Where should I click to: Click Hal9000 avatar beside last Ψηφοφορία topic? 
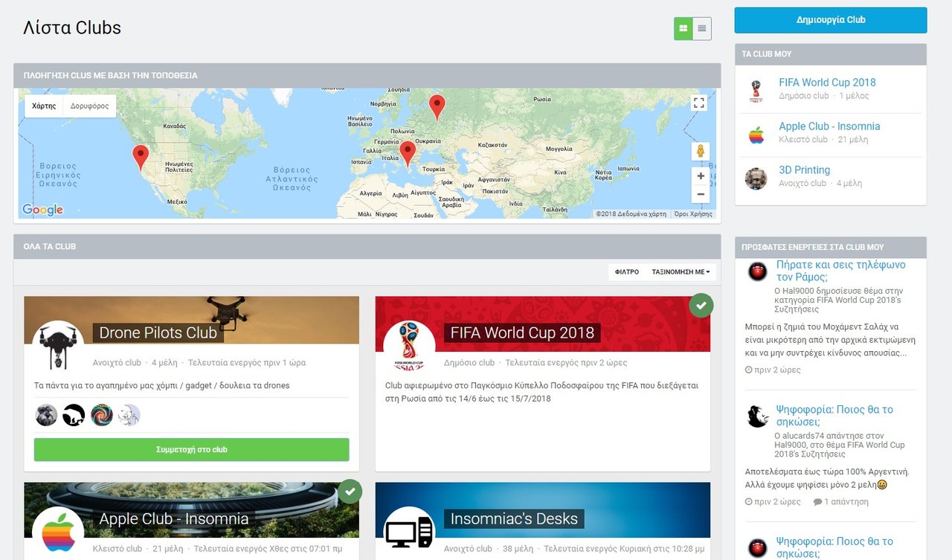(x=757, y=548)
